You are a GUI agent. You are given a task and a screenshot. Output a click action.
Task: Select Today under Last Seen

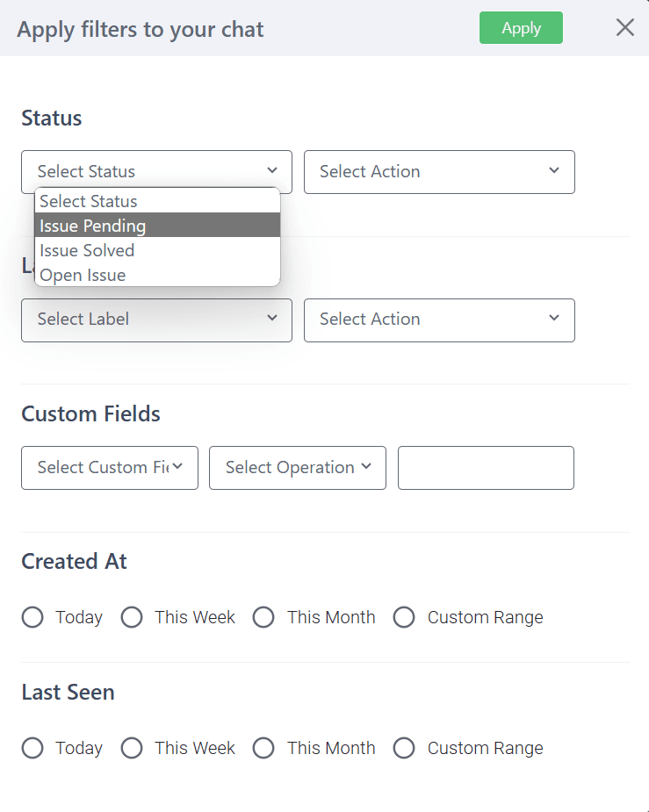pyautogui.click(x=32, y=748)
